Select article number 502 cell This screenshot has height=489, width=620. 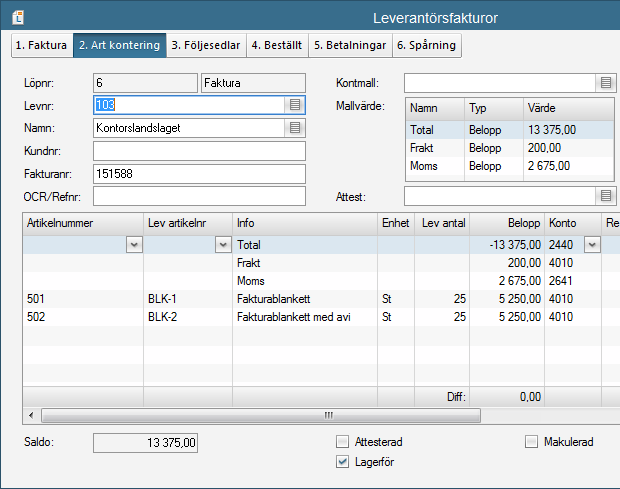pyautogui.click(x=83, y=317)
